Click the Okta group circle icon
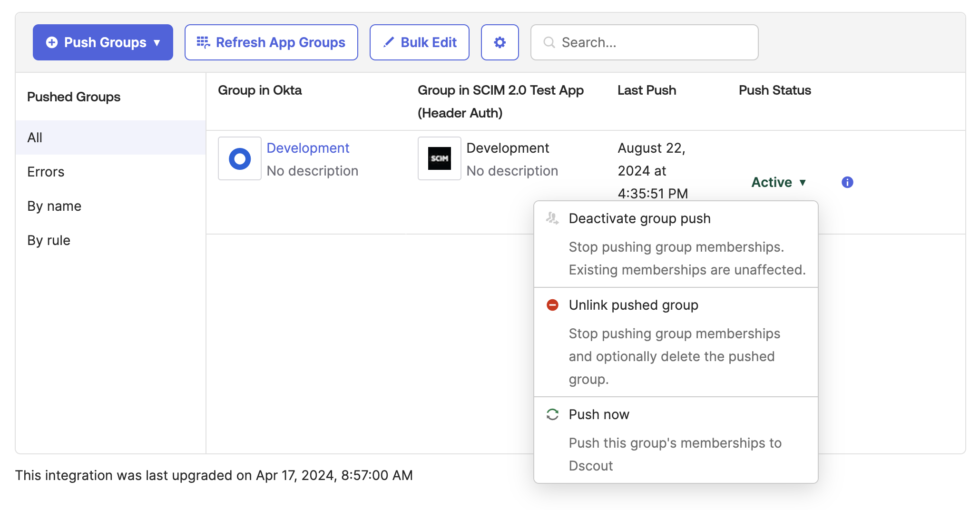This screenshot has height=510, width=980. click(x=240, y=158)
